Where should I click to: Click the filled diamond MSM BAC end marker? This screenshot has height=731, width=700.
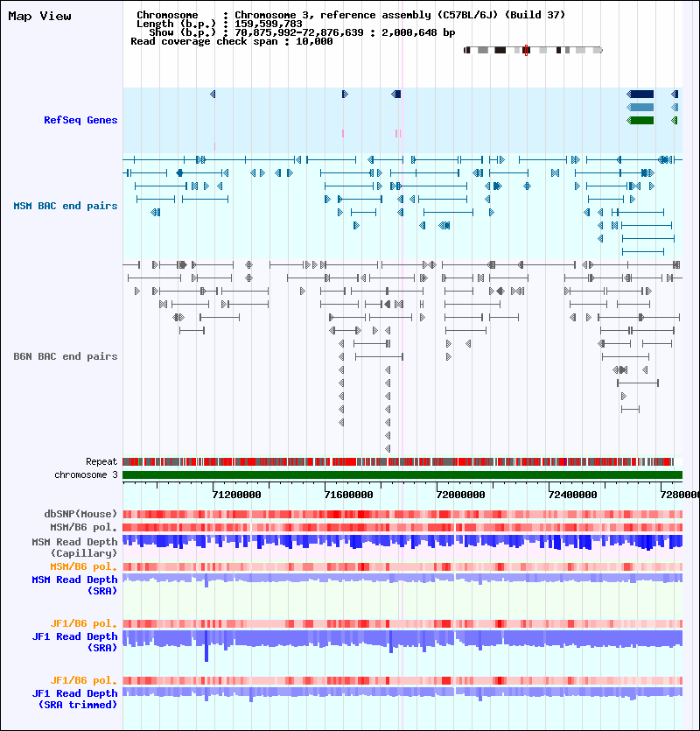tap(179, 173)
